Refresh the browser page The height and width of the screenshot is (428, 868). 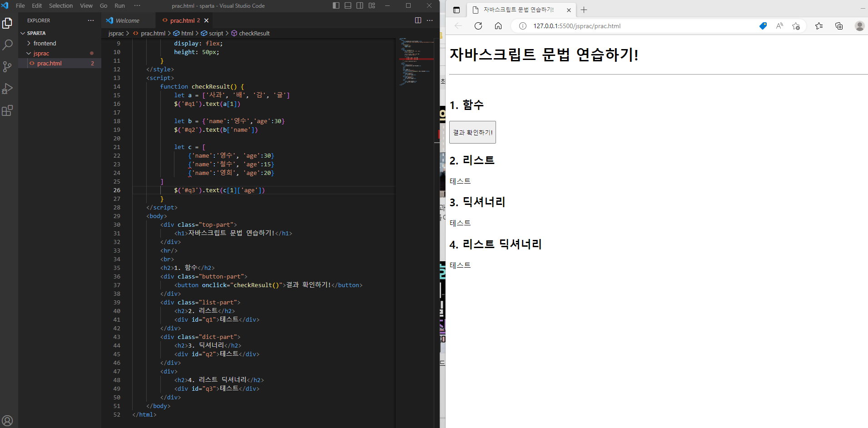pos(478,26)
